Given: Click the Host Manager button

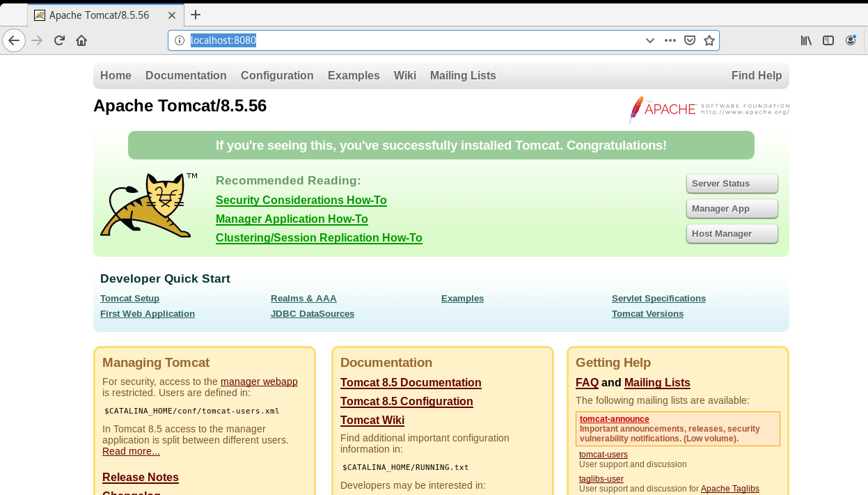Looking at the screenshot, I should click(732, 234).
